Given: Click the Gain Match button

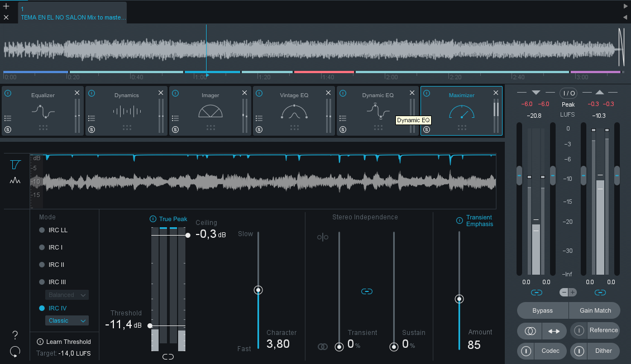Looking at the screenshot, I should click(595, 310).
